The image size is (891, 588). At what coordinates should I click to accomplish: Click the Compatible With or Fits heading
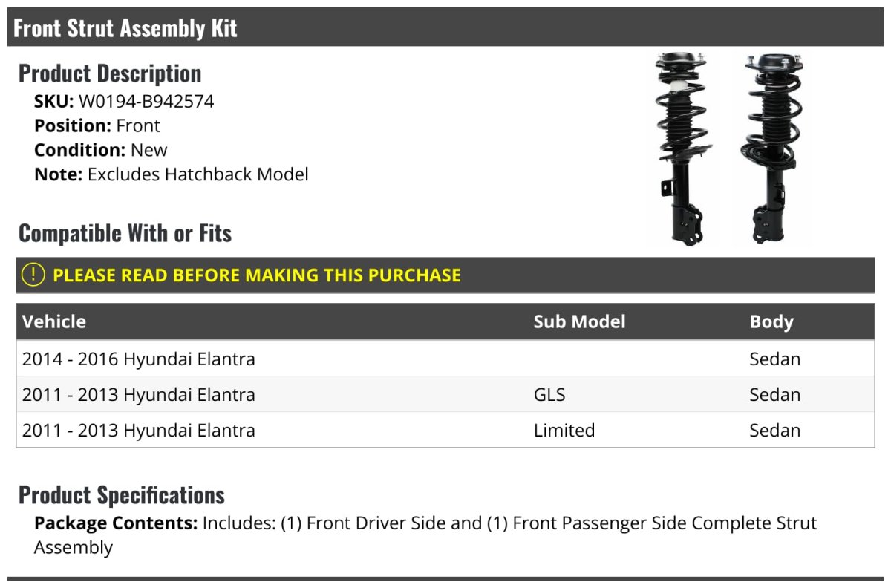coord(125,233)
